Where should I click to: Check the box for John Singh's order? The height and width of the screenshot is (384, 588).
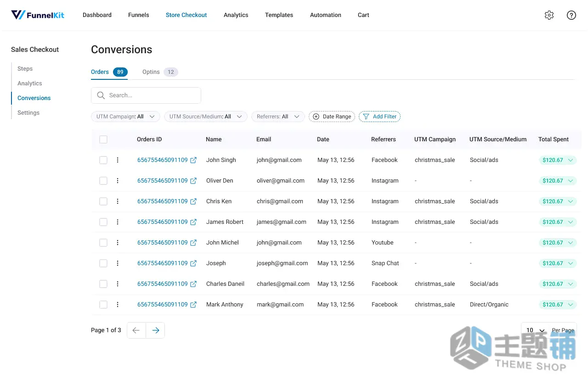tap(103, 160)
